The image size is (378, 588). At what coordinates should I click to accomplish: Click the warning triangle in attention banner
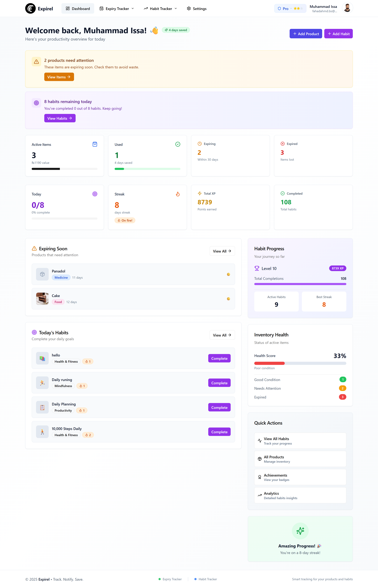coord(36,62)
